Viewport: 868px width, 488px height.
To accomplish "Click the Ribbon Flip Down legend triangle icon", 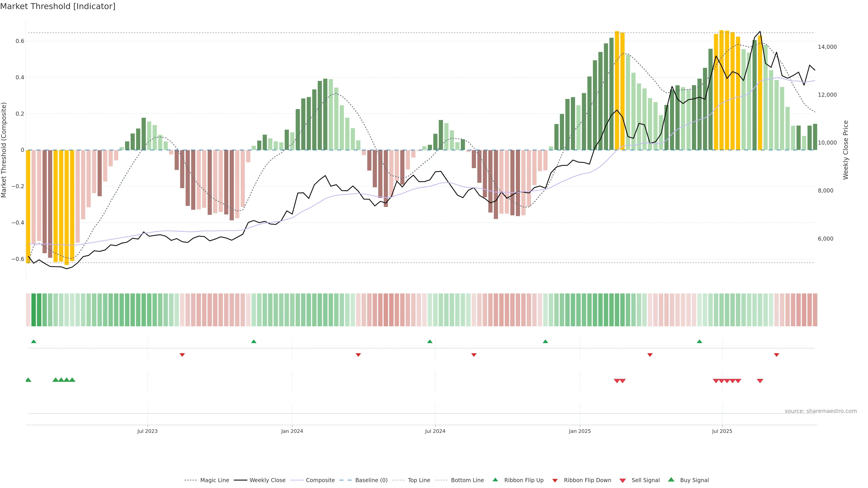I will coord(555,480).
